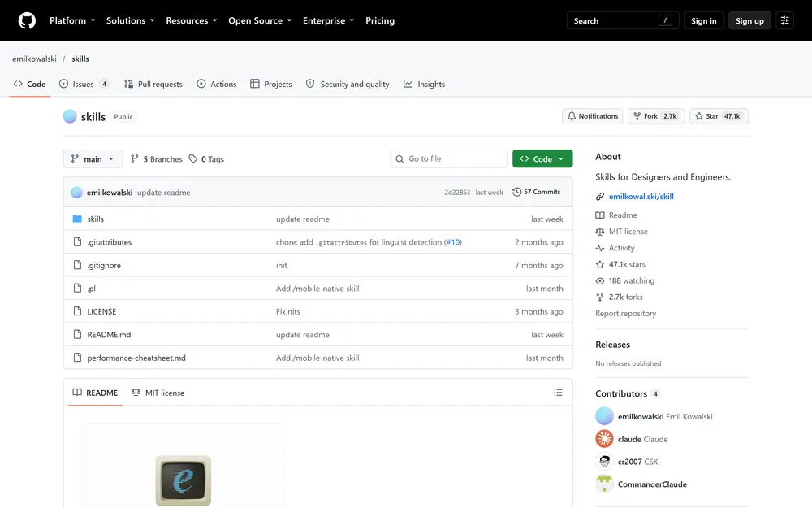The height and width of the screenshot is (508, 812).
Task: Open the Pull requests tab
Action: 153,84
